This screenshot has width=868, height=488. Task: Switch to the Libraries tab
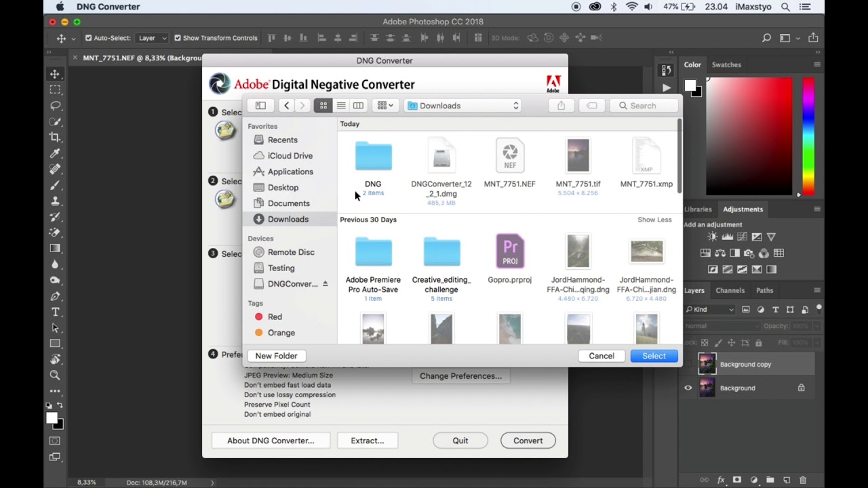point(698,209)
